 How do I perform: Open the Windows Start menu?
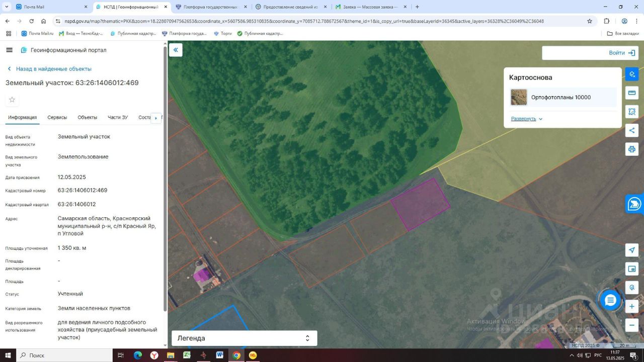pyautogui.click(x=8, y=355)
